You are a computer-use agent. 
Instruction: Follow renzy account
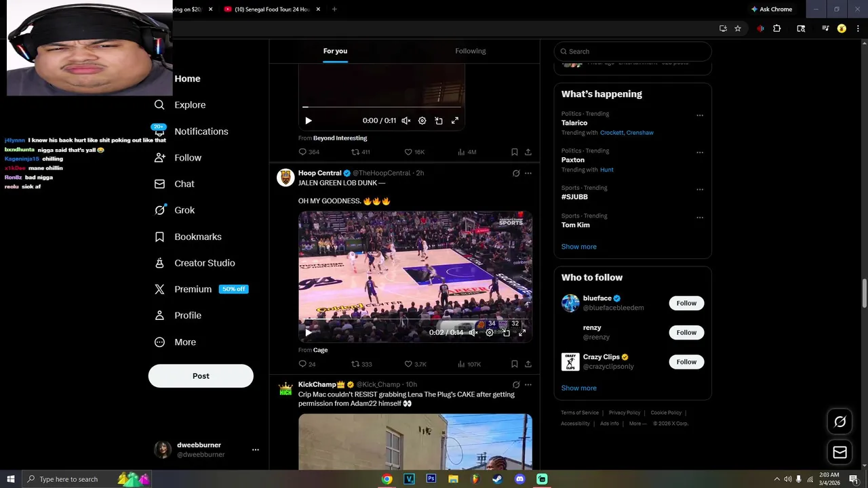(x=686, y=332)
